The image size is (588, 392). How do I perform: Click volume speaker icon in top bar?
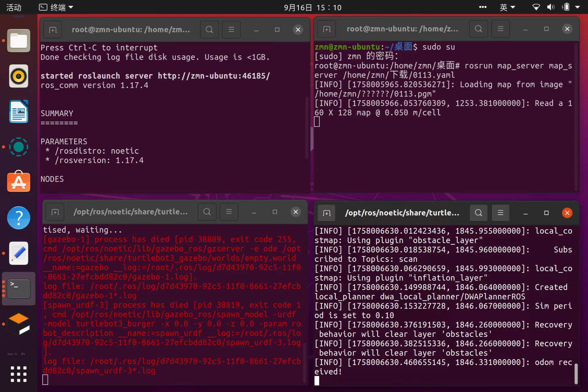(551, 7)
